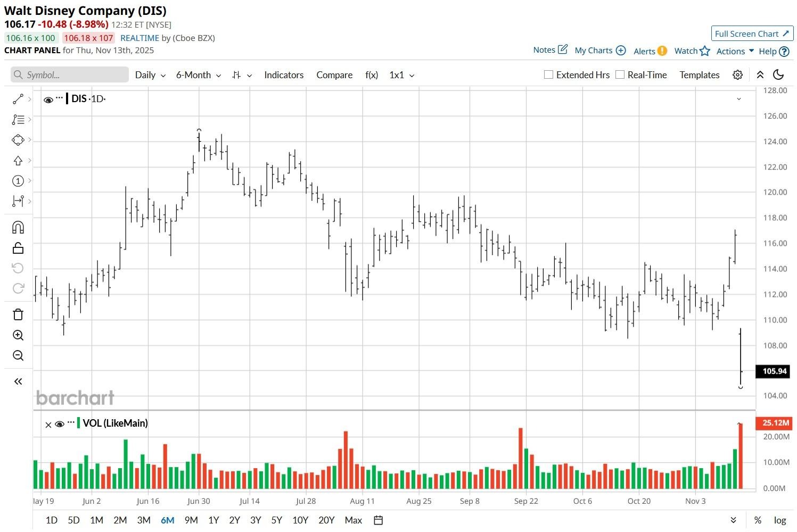Image resolution: width=797 pixels, height=532 pixels.
Task: Add DIS to Watch list
Action: (x=692, y=51)
